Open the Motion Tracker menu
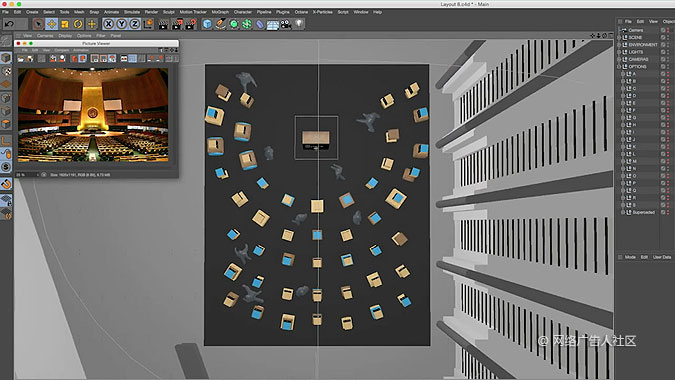 [193, 12]
